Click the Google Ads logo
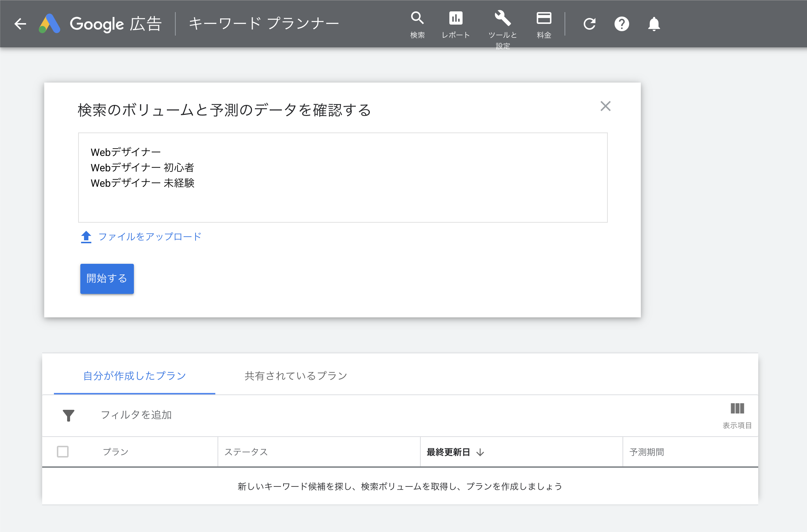 pyautogui.click(x=50, y=24)
